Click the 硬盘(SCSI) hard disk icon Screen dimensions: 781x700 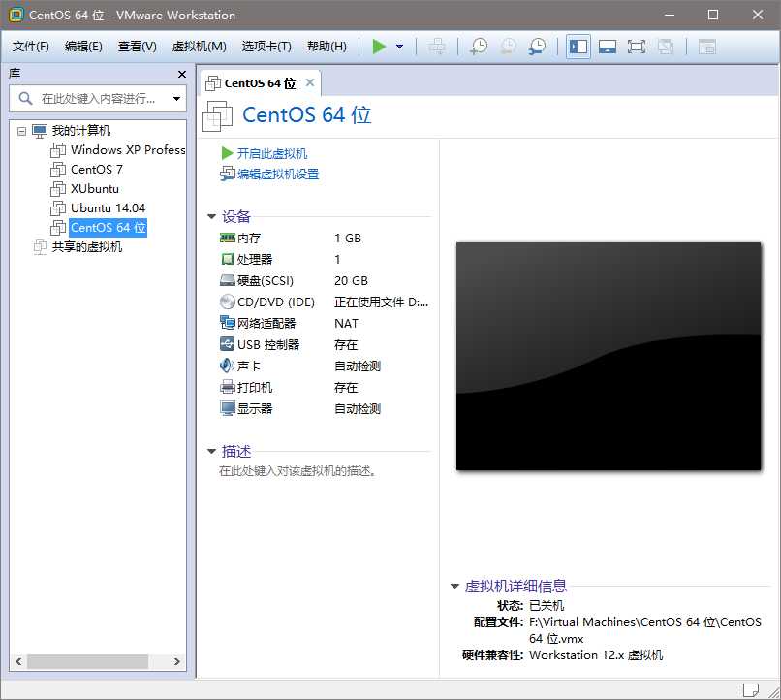[x=227, y=280]
